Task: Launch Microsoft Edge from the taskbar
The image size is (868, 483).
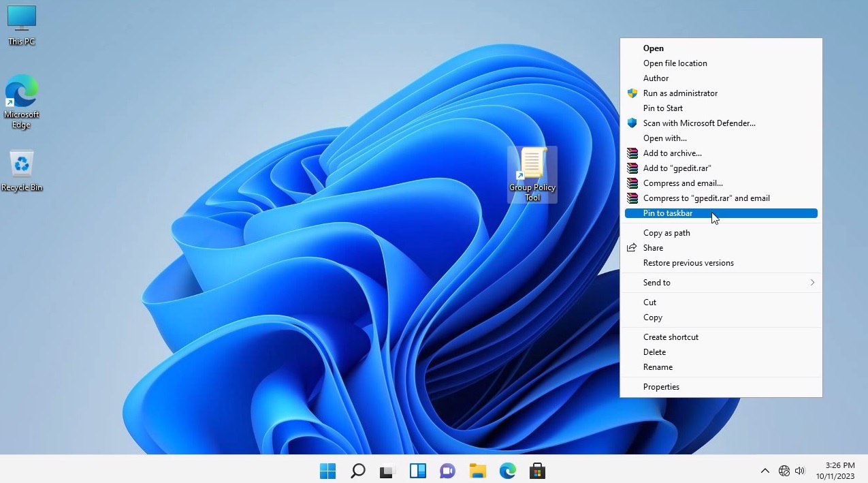Action: tap(507, 471)
